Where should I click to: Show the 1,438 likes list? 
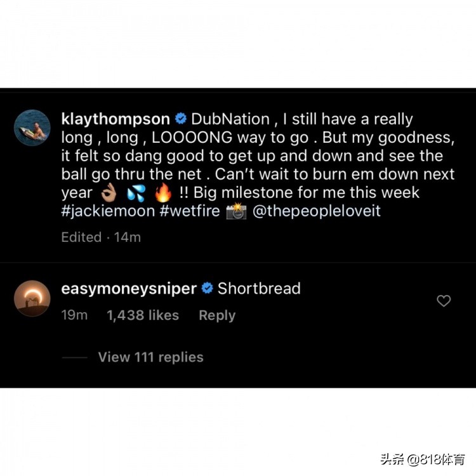point(143,315)
